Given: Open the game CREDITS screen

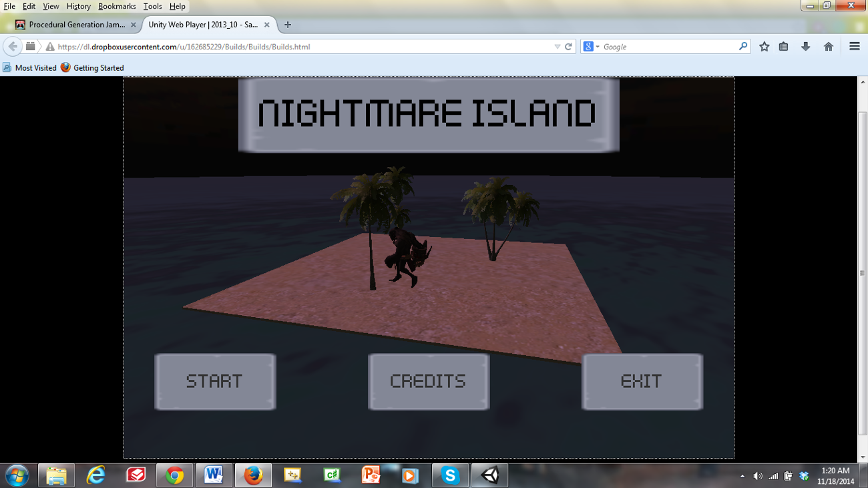Looking at the screenshot, I should tap(429, 381).
